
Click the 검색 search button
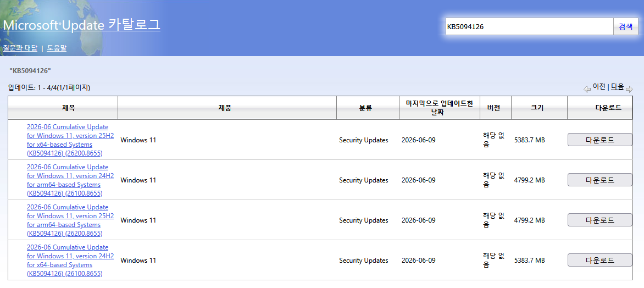click(625, 27)
